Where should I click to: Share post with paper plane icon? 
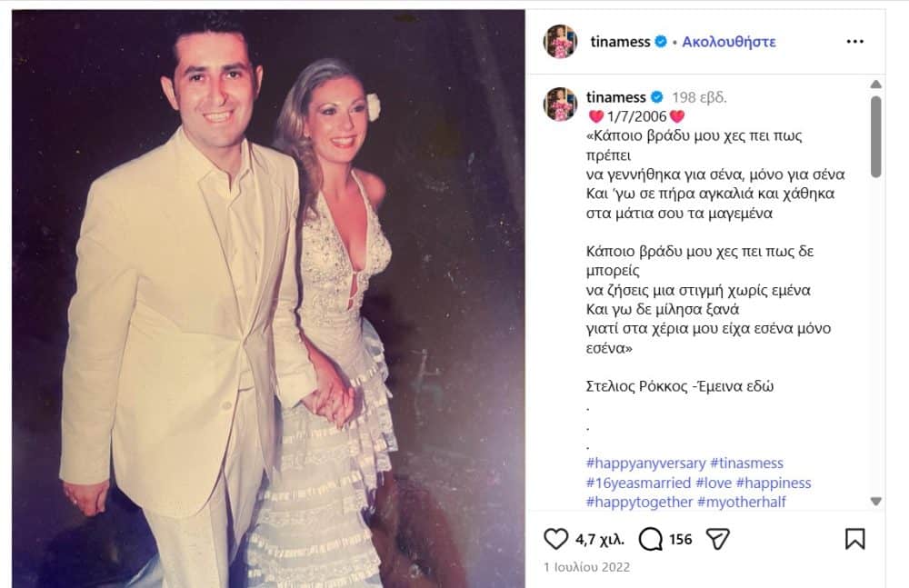pos(718,539)
